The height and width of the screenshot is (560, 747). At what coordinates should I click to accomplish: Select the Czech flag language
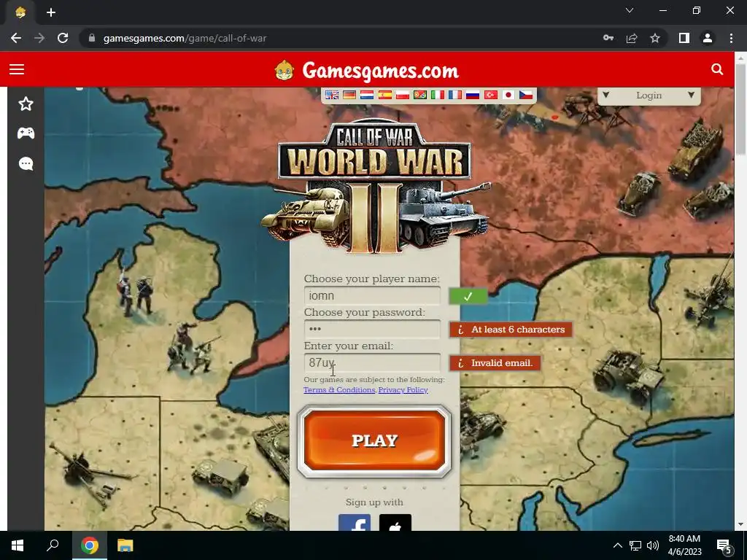click(526, 95)
